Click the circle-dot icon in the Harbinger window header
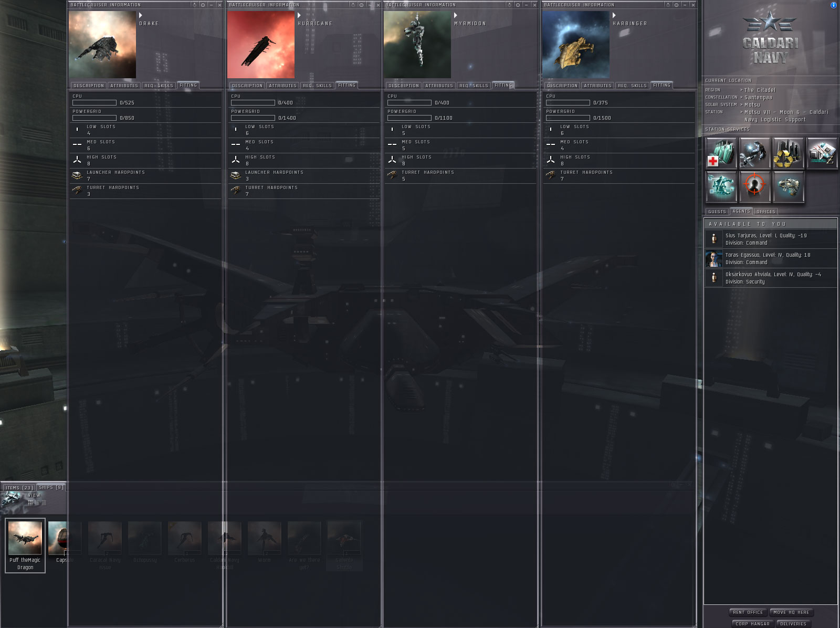Screen dimensions: 840x628 [x=676, y=5]
